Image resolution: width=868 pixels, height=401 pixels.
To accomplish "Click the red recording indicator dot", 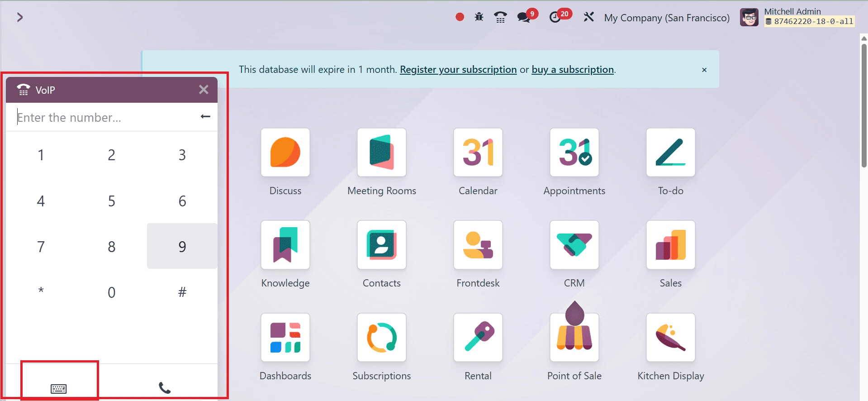I will [x=460, y=17].
